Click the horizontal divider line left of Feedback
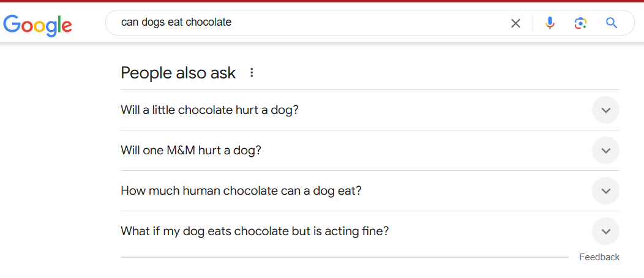Image resolution: width=644 pixels, height=278 pixels. pos(343,257)
